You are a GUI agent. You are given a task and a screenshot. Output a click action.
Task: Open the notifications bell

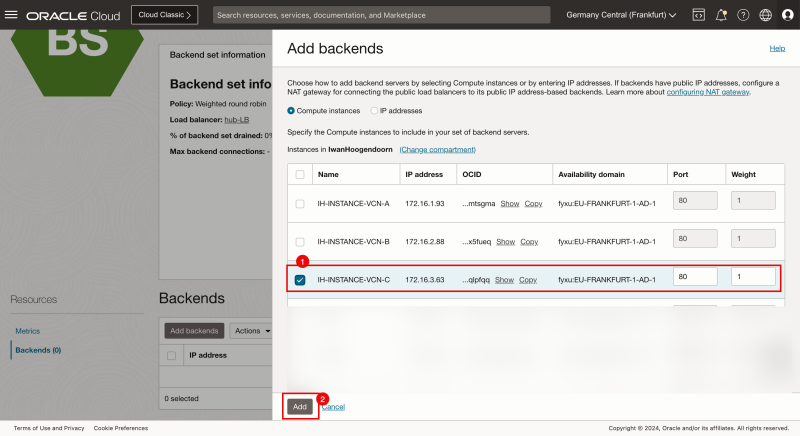pyautogui.click(x=721, y=15)
